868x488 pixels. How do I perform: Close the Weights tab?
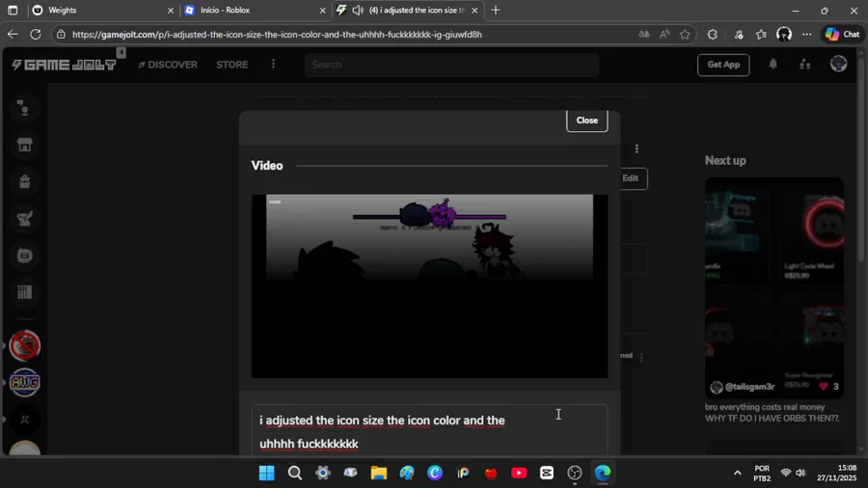tap(171, 10)
